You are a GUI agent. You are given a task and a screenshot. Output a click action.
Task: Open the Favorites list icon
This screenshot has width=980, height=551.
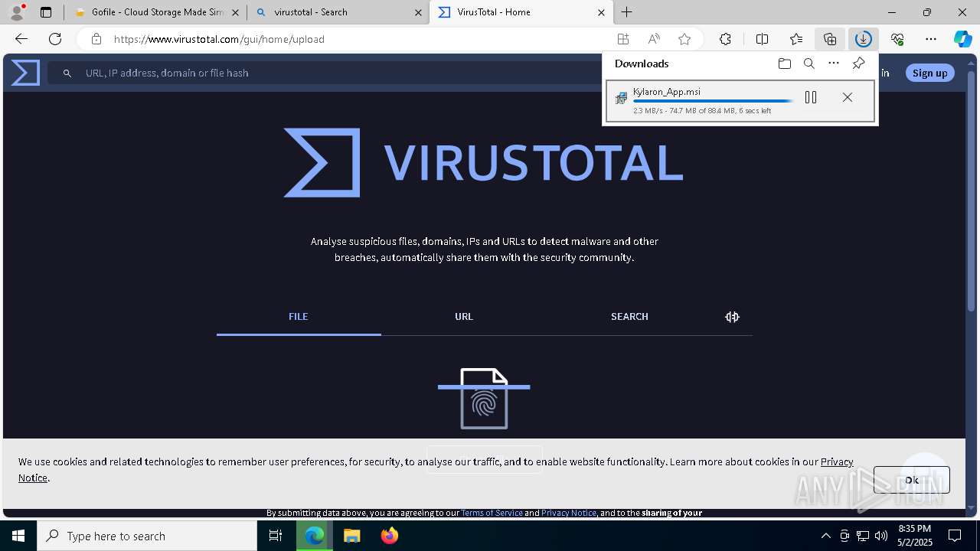click(796, 39)
